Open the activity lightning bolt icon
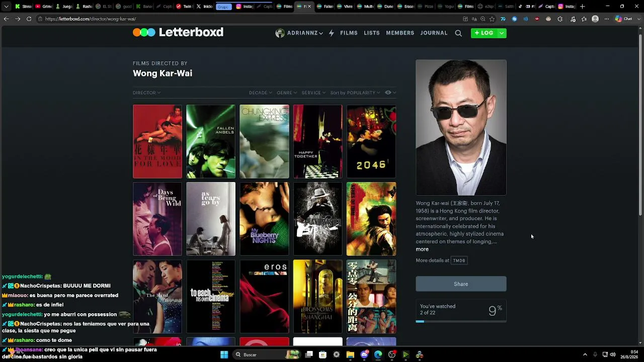This screenshot has width=644, height=362. coord(332,33)
